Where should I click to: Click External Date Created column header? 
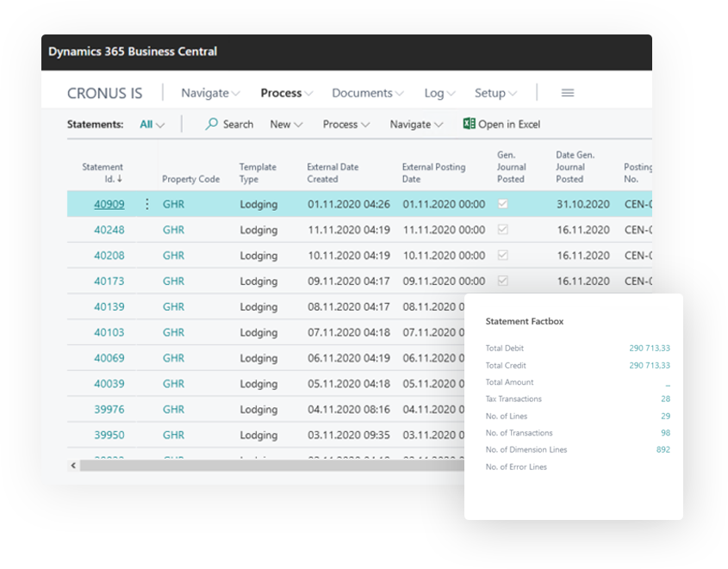pyautogui.click(x=333, y=173)
